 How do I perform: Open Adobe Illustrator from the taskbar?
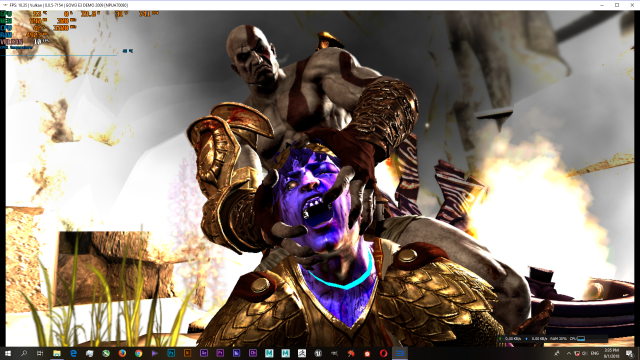[x=187, y=353]
